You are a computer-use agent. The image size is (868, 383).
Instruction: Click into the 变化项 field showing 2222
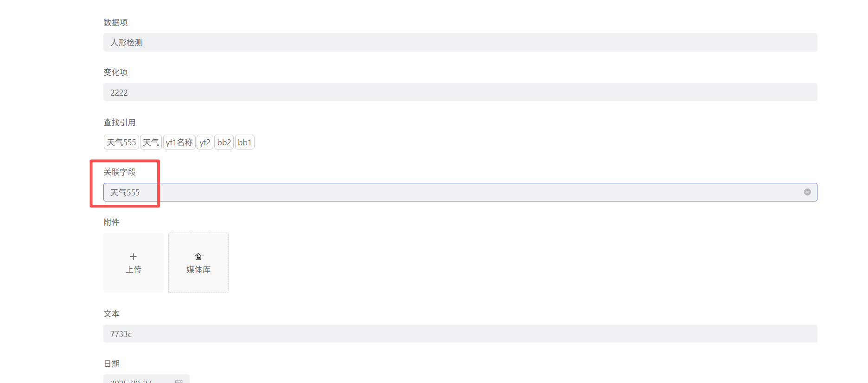pos(460,92)
